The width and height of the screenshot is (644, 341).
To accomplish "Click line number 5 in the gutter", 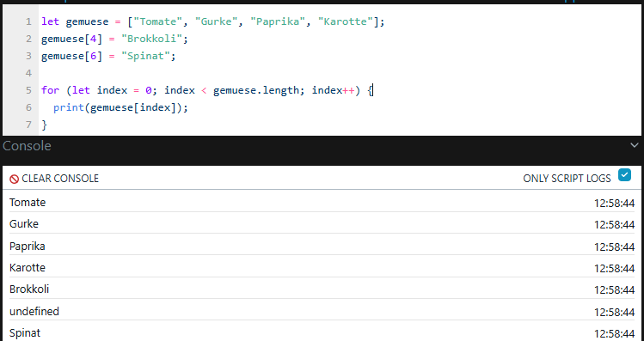I will click(x=28, y=90).
